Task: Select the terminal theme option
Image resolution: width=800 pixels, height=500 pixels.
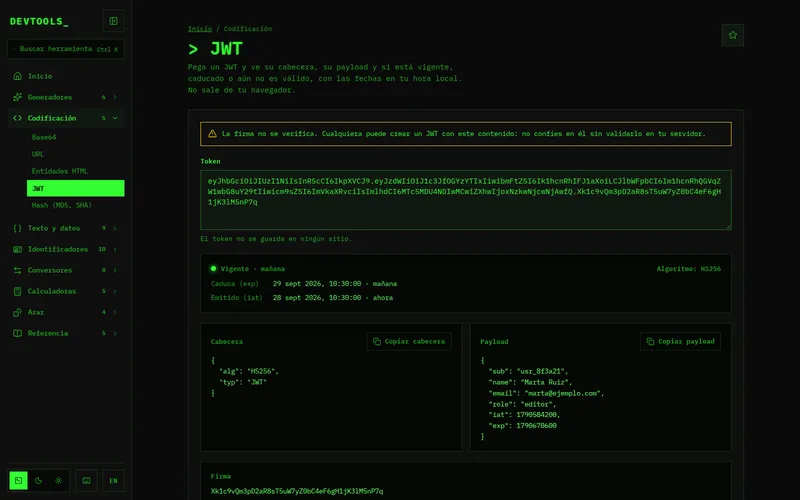Action: coord(18,481)
